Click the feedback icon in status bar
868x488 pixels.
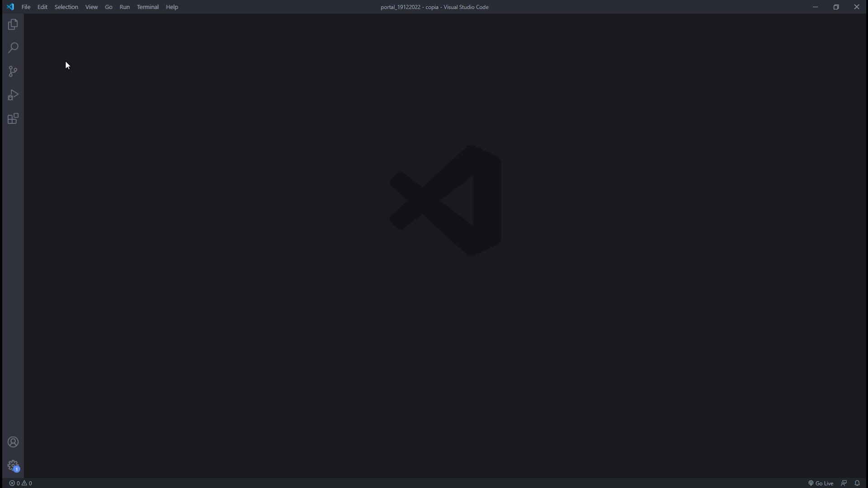tap(844, 483)
